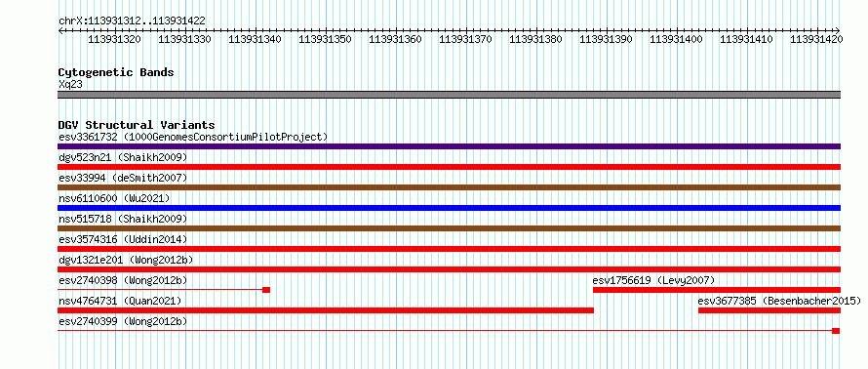Click dgv1321e201 (Wong2012b) label
Image resolution: width=868 pixels, height=369 pixels.
coord(126,260)
